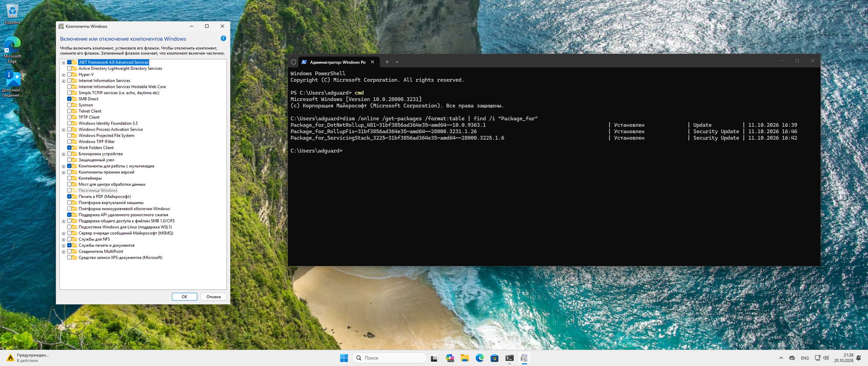This screenshot has width=868, height=366.
Task: Select the Контейнеры feature row
Action: [90, 178]
